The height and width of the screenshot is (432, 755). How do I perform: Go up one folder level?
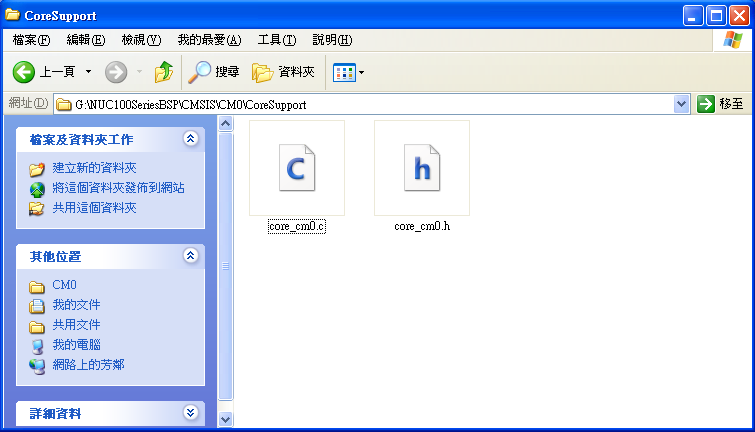click(x=164, y=72)
